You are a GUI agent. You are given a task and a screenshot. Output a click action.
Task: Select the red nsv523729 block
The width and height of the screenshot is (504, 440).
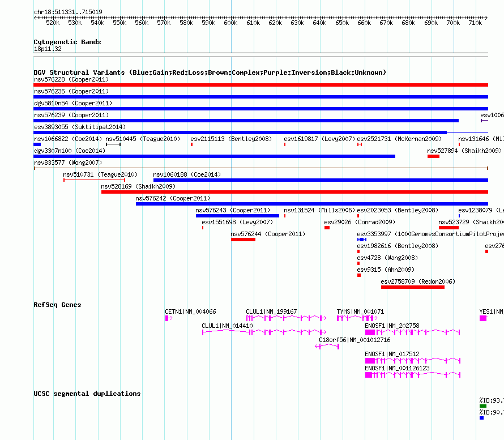point(449,228)
